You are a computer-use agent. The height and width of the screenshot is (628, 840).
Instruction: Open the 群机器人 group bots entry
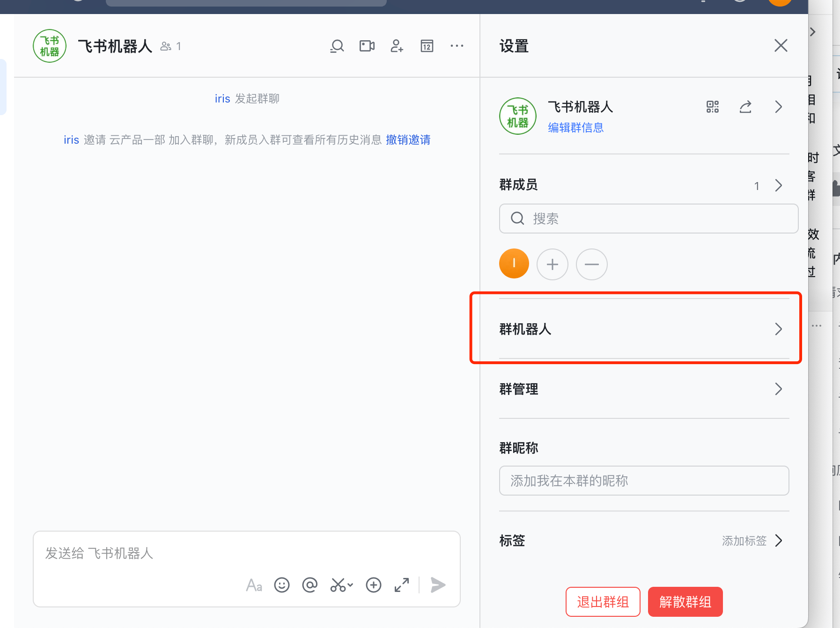pos(644,329)
